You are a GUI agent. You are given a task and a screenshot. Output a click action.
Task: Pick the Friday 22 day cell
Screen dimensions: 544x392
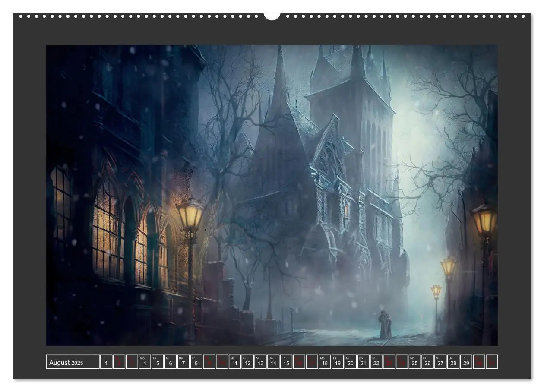pyautogui.click(x=376, y=362)
